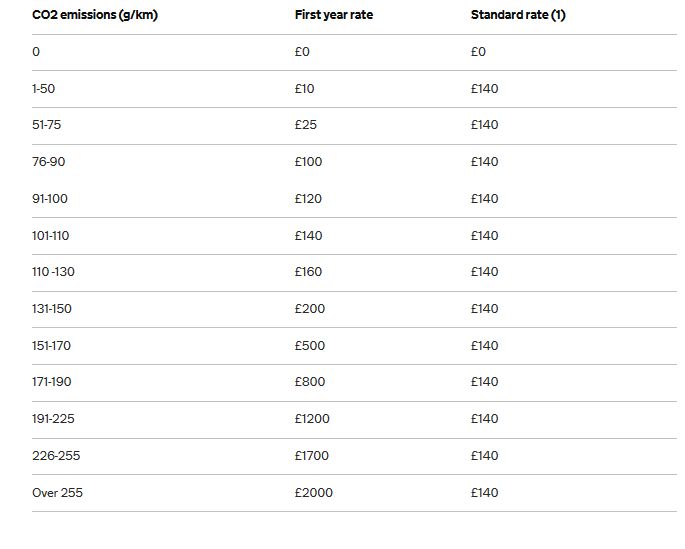Click the £1200 first year rate value
This screenshot has width=685, height=549.
[x=312, y=419]
